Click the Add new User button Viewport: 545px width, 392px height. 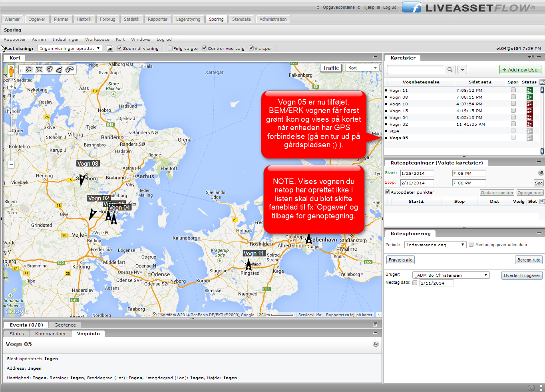pyautogui.click(x=520, y=69)
